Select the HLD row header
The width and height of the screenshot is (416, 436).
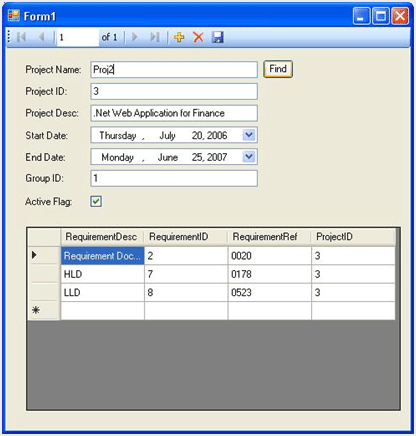tap(44, 274)
